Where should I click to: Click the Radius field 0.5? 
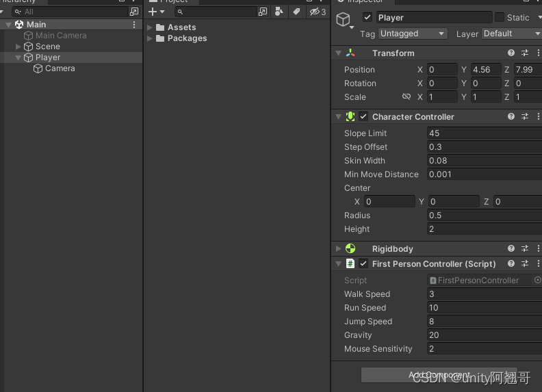[x=485, y=215]
